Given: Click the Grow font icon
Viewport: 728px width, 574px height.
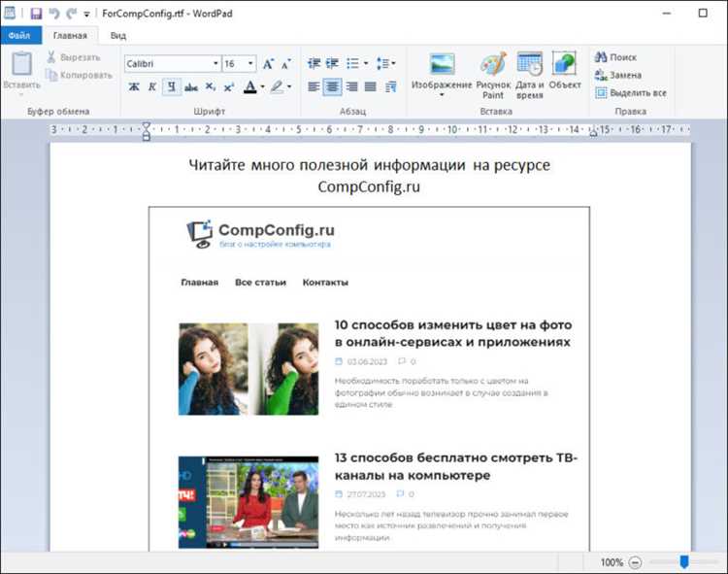Looking at the screenshot, I should pyautogui.click(x=268, y=64).
